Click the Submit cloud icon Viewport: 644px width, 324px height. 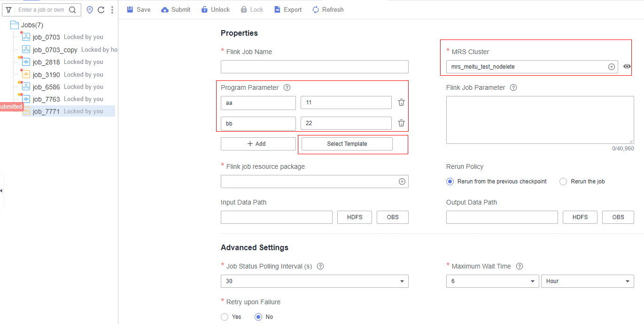tap(165, 10)
